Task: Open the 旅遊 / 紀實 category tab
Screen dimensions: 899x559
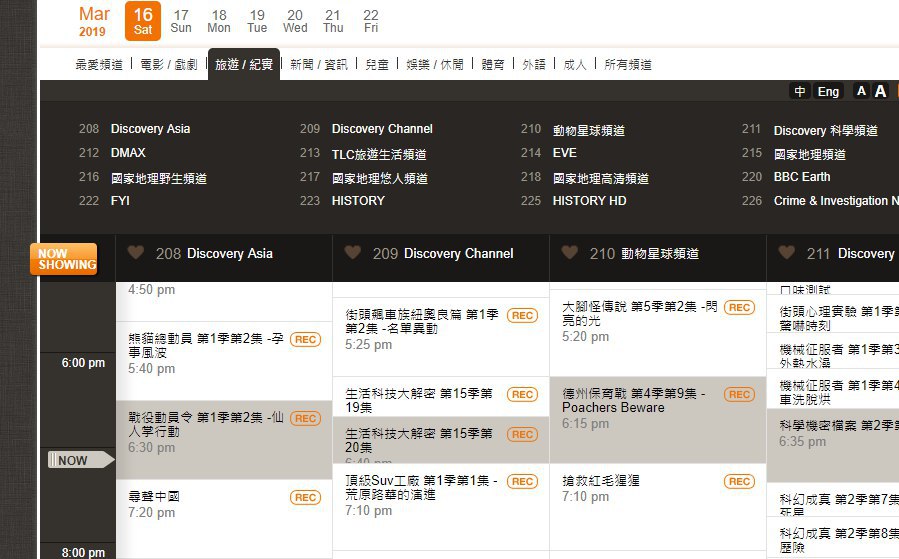Action: [x=244, y=64]
